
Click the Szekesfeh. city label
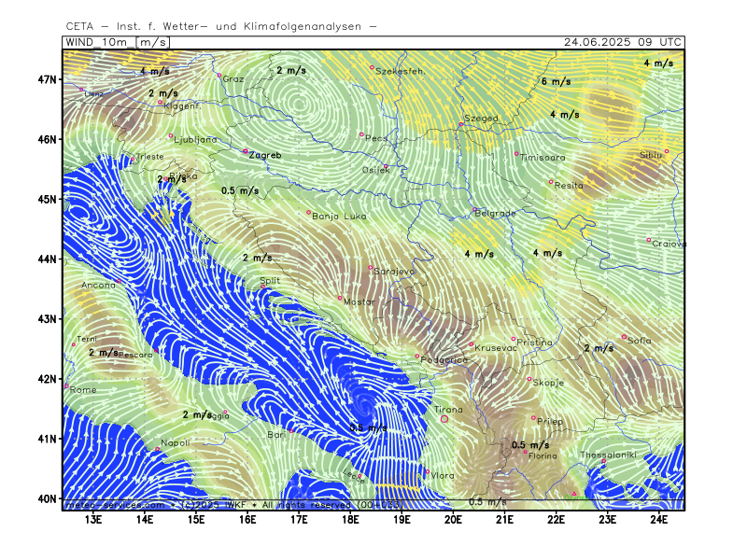click(401, 72)
